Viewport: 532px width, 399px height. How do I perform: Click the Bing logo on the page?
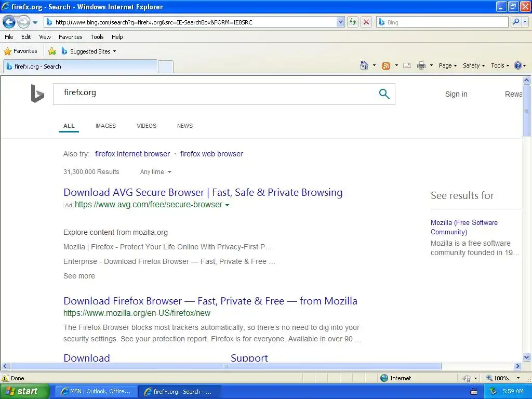(x=37, y=94)
